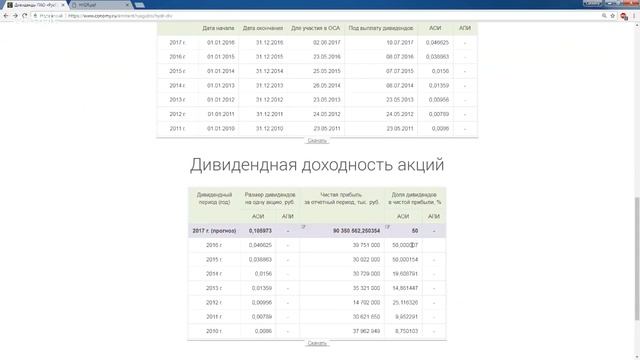
Task: Select net profit 30 729 000 for 2014
Action: (x=366, y=274)
